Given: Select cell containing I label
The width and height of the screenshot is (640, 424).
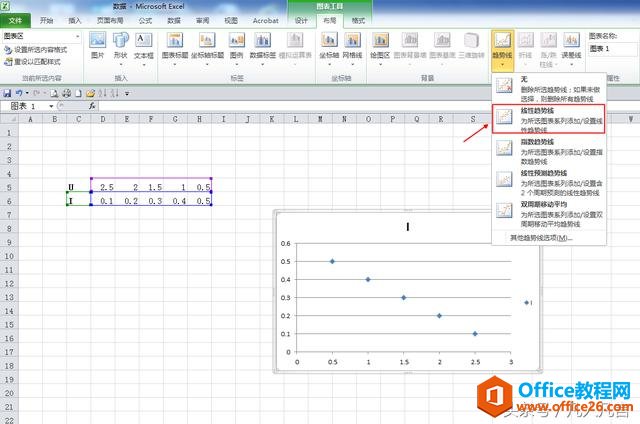Looking at the screenshot, I should (x=78, y=201).
